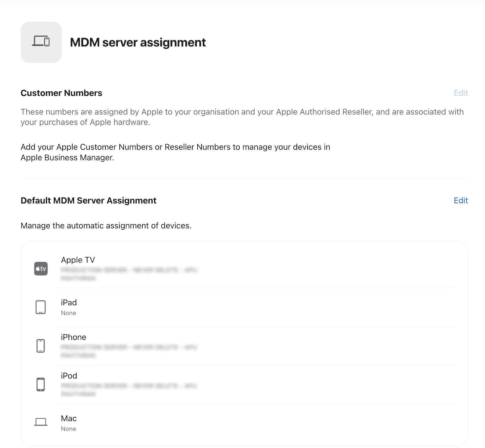
Task: Click the 'None' value under Mac
Action: tap(69, 429)
